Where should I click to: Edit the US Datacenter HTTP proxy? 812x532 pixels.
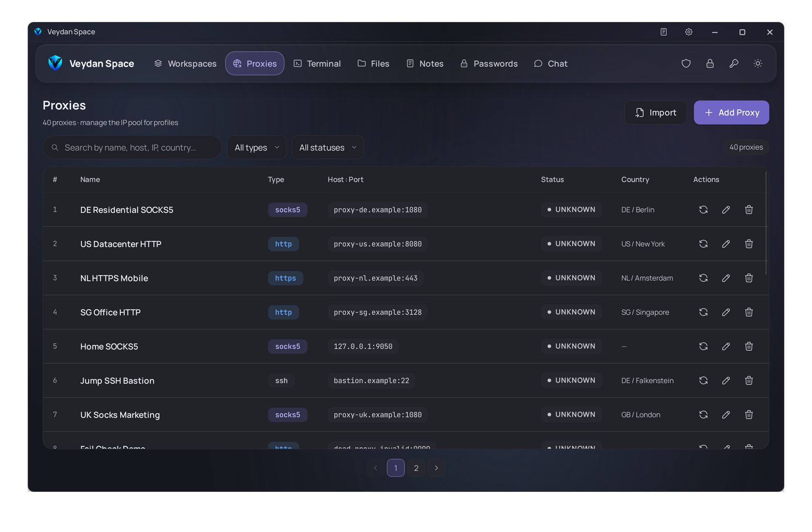tap(726, 244)
